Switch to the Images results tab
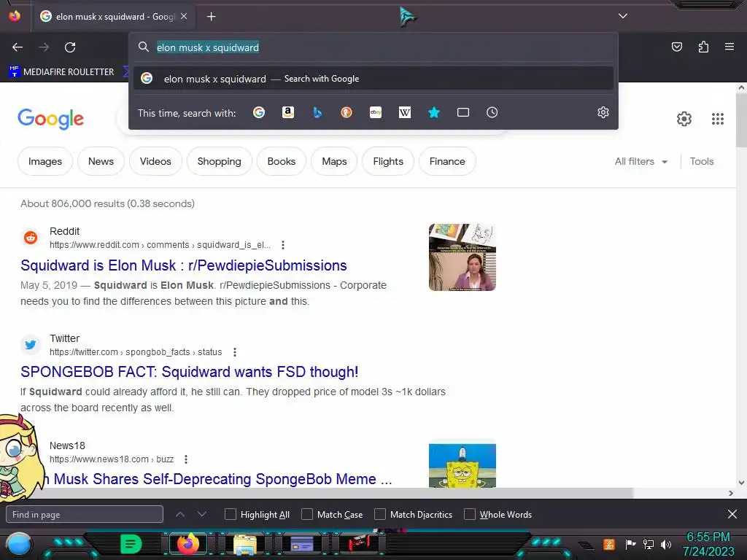The width and height of the screenshot is (747, 560). coord(45,161)
